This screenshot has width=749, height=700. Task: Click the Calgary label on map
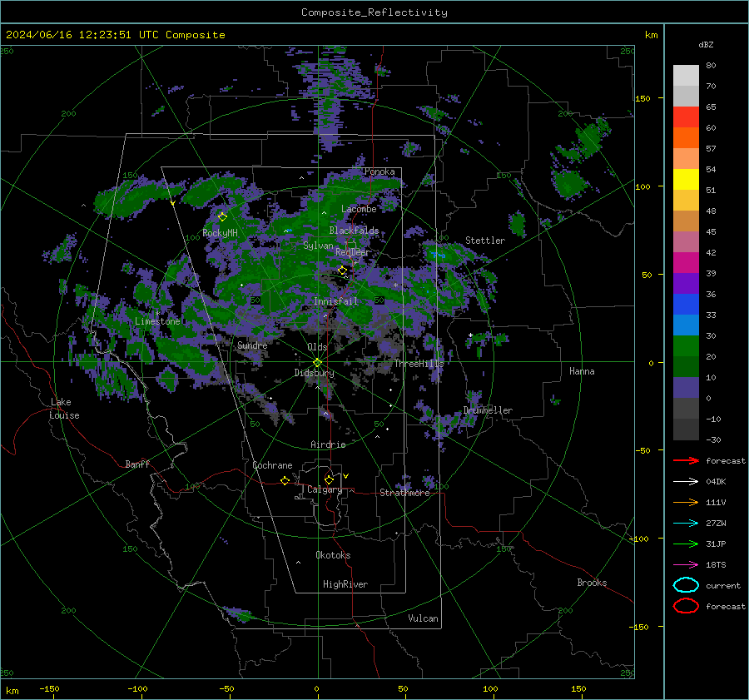[325, 489]
